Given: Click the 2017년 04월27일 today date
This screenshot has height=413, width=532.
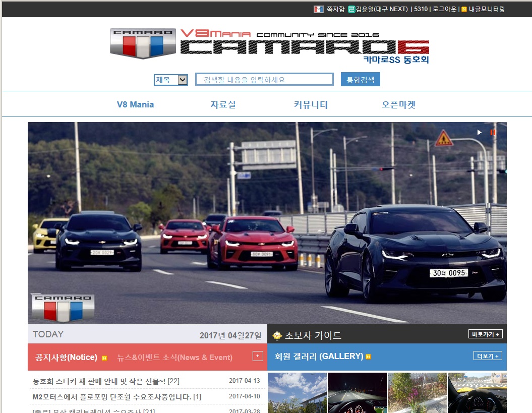Looking at the screenshot, I should (230, 335).
